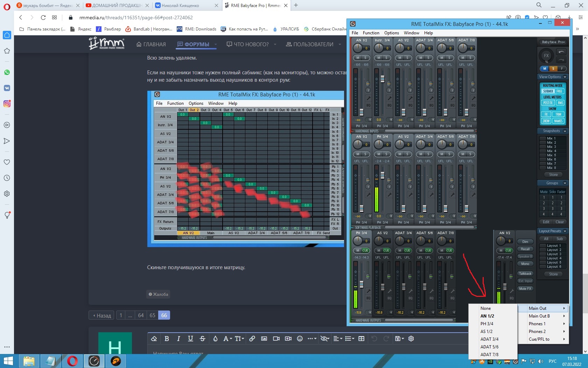Toggle POST FX level meters option
Viewport: 588px width, 368px height.
(548, 103)
